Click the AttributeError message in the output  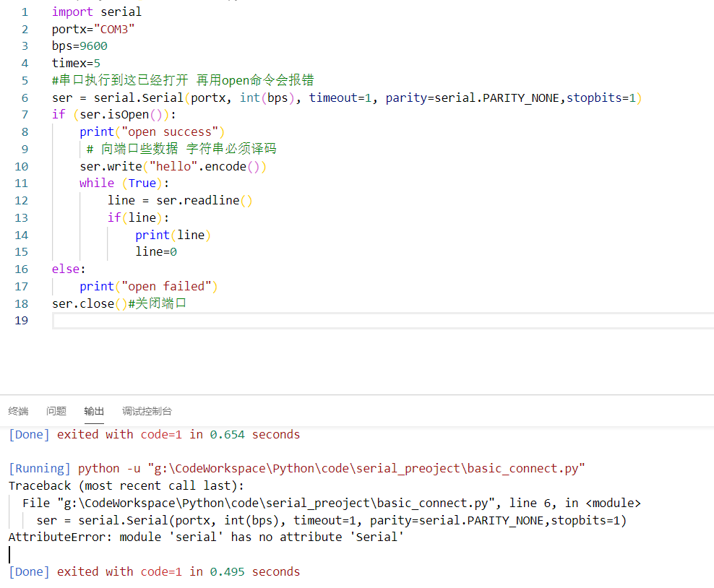point(211,537)
